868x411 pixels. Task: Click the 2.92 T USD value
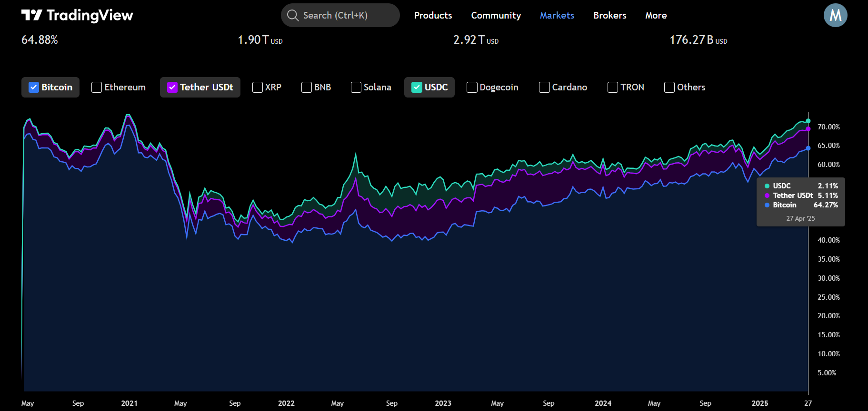pos(476,40)
